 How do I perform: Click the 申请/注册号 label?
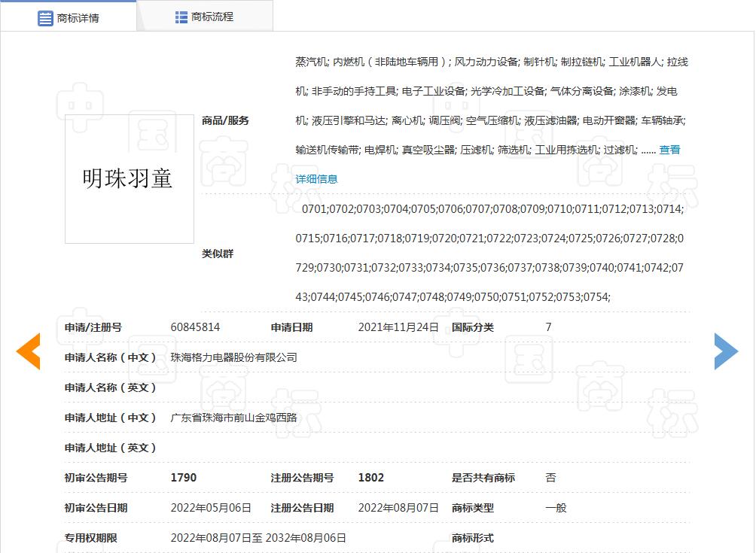pyautogui.click(x=93, y=327)
